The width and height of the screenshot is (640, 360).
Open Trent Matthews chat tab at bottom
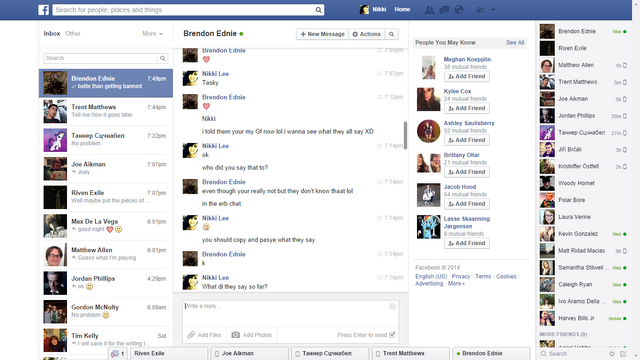pyautogui.click(x=411, y=353)
